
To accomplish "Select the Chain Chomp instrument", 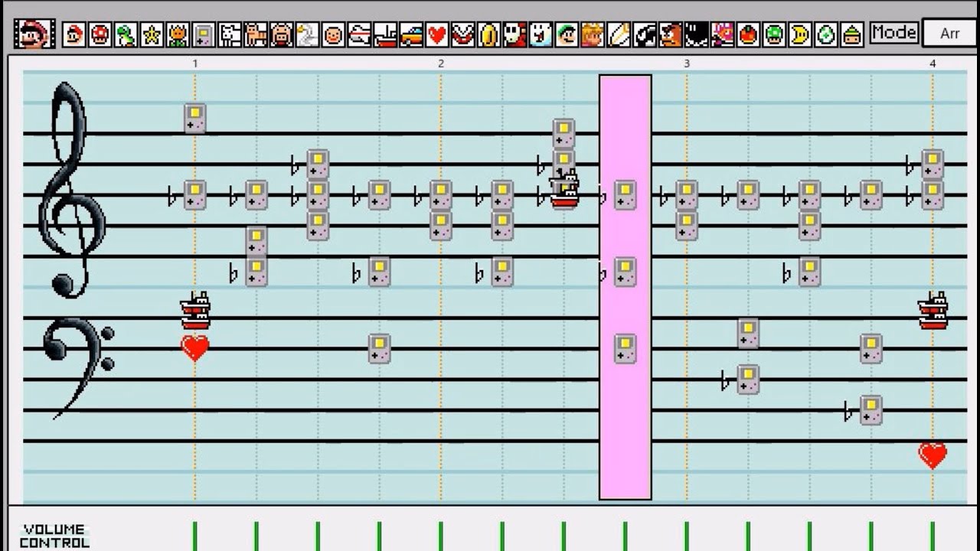I will pyautogui.click(x=696, y=34).
